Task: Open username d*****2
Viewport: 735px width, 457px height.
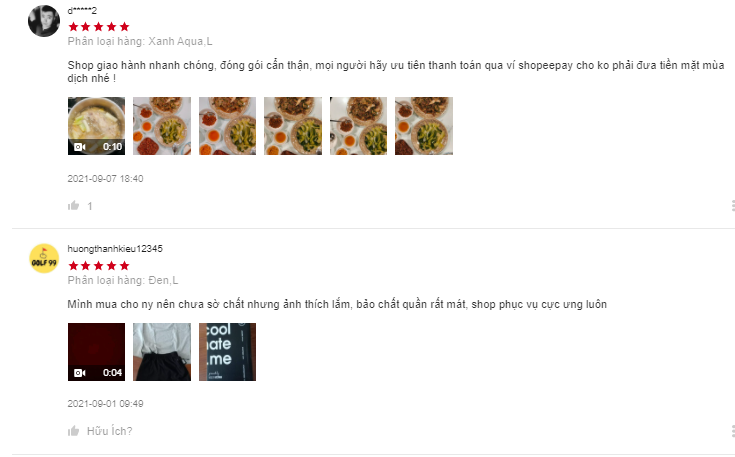Action: (82, 10)
